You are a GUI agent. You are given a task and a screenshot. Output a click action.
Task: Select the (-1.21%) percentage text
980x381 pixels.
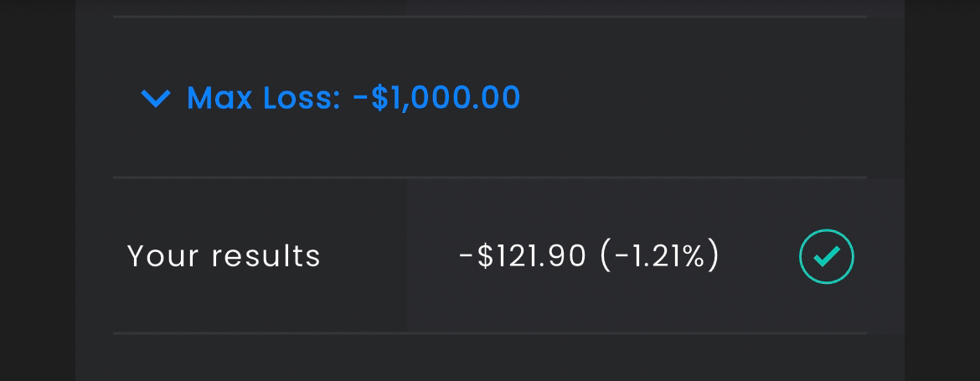pos(659,257)
